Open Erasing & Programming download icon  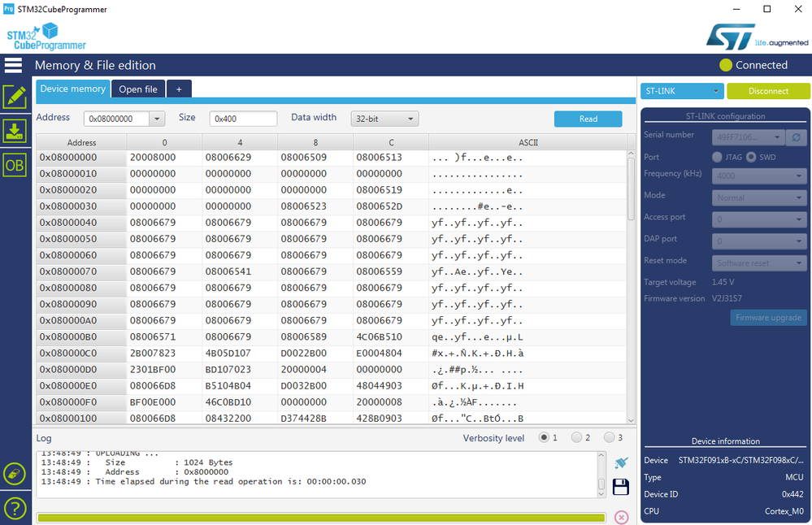[15, 131]
